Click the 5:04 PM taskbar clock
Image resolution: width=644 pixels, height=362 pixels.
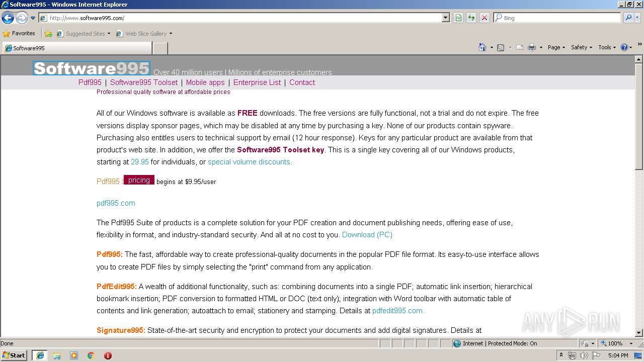(x=618, y=355)
